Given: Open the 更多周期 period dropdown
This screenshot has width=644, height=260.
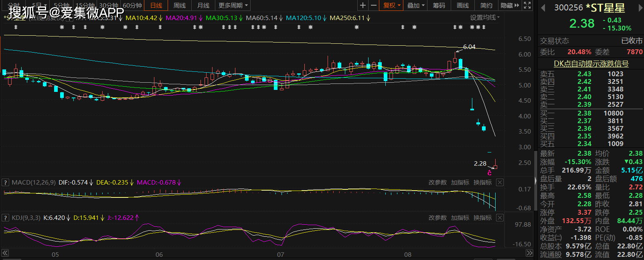Looking at the screenshot, I should coord(233,5).
